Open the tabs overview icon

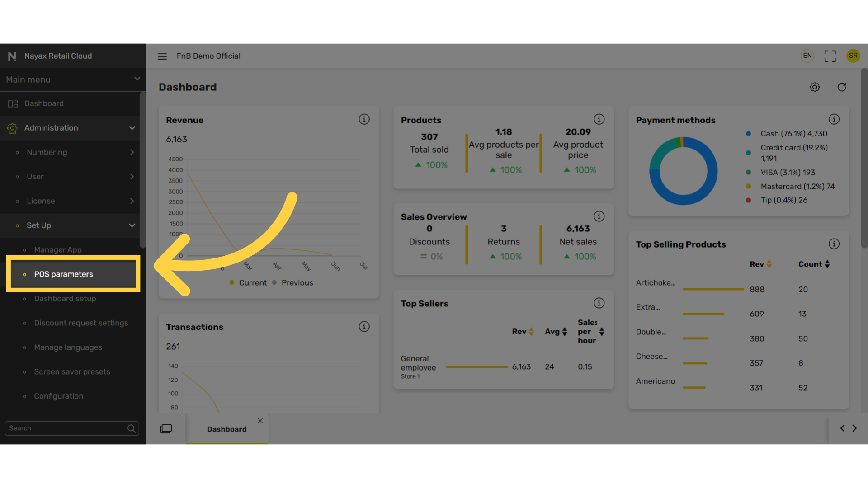(x=166, y=428)
